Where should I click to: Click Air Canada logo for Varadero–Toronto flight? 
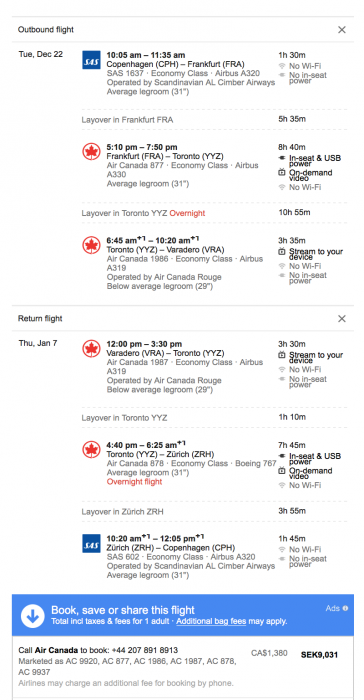click(91, 348)
